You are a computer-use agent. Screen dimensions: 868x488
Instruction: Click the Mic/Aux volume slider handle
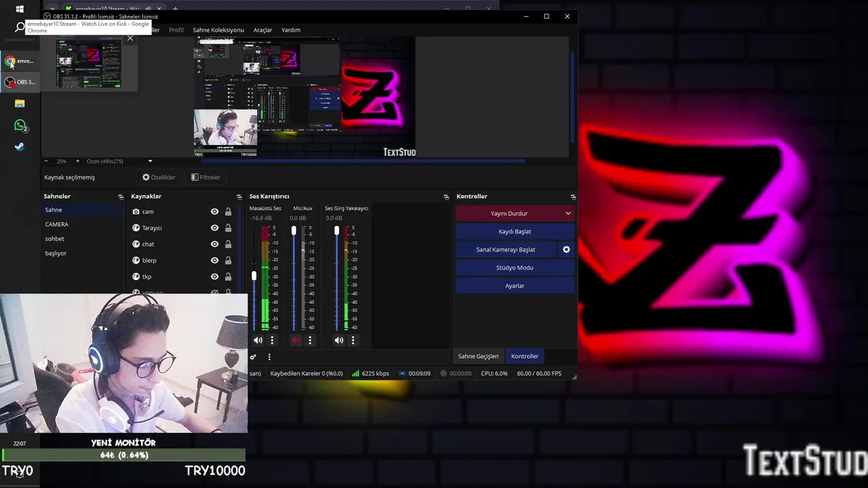pos(294,231)
